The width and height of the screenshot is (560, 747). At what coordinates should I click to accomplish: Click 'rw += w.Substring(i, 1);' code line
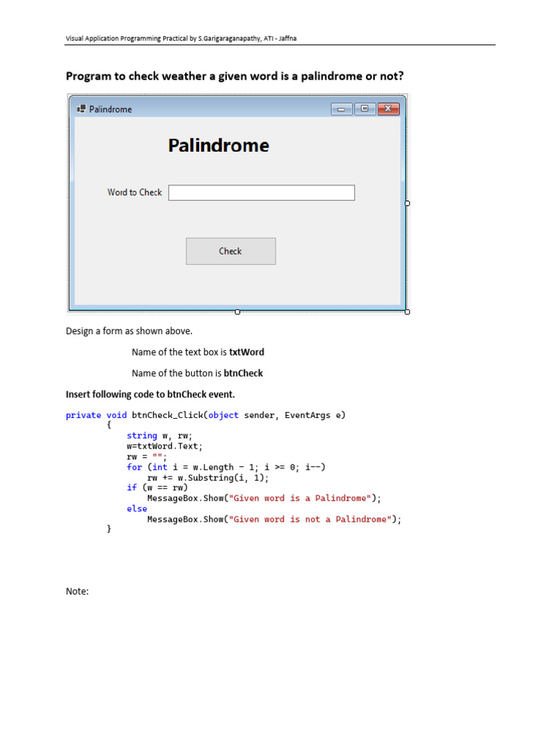208,478
